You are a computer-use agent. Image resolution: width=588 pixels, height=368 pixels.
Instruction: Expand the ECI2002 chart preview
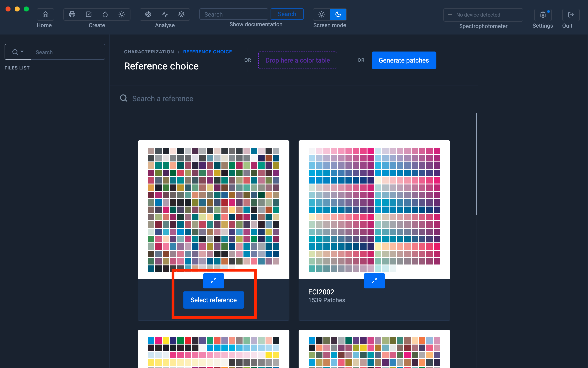374,281
